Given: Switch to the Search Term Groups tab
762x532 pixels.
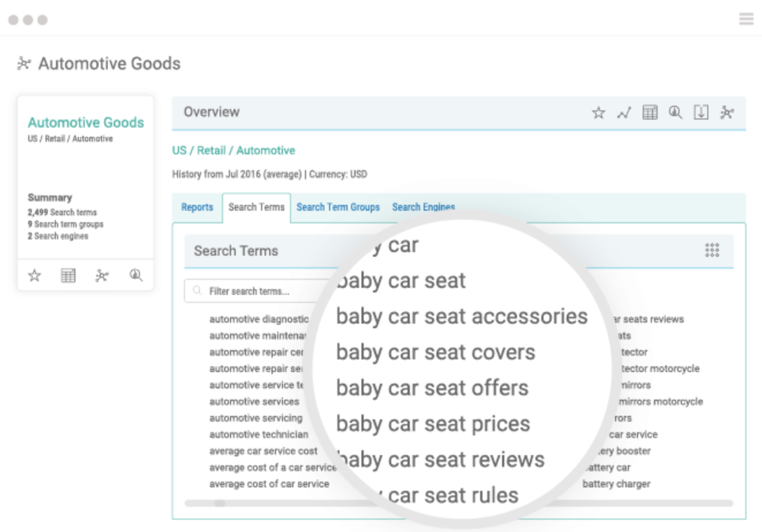Looking at the screenshot, I should [x=338, y=207].
